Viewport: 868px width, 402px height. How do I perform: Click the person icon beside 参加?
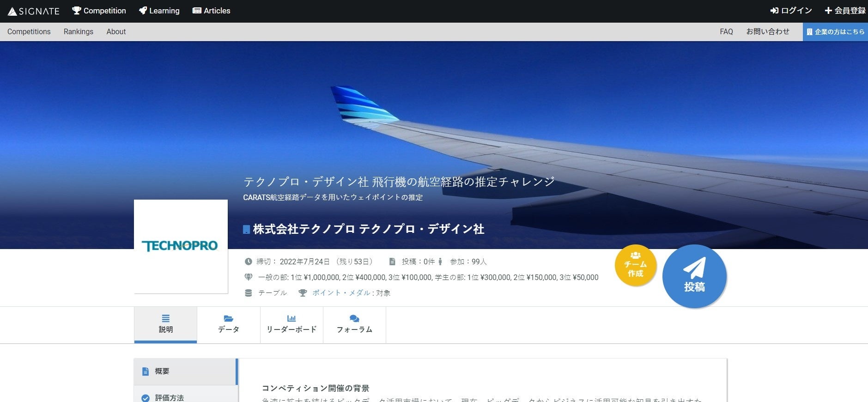[x=440, y=262]
